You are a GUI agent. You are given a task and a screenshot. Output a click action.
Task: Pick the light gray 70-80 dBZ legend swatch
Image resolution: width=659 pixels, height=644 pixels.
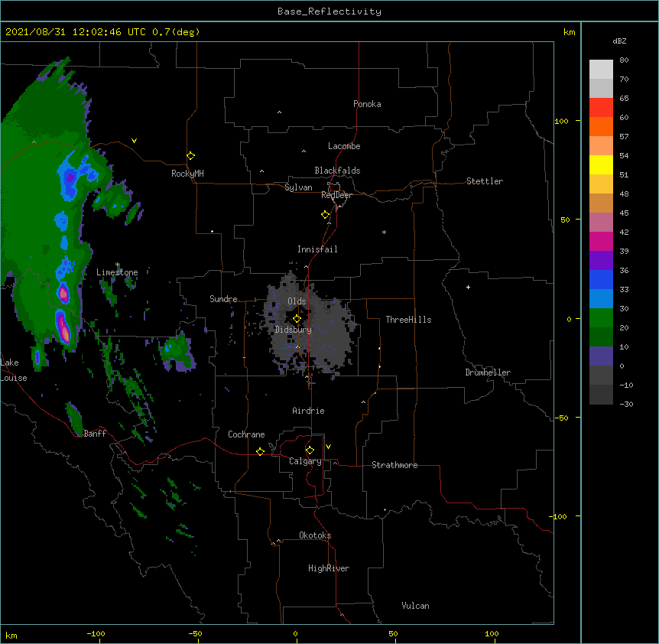601,70
